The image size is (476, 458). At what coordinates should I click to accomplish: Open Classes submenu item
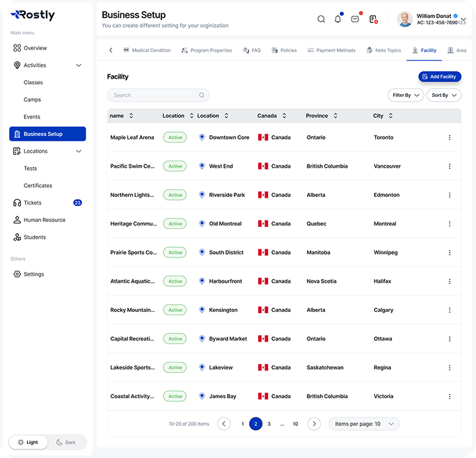pos(33,82)
